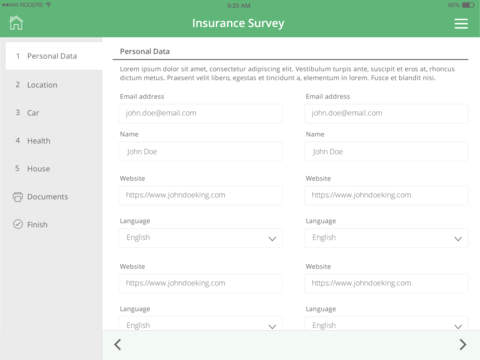Open the hamburger menu icon
The image size is (480, 360).
click(461, 24)
